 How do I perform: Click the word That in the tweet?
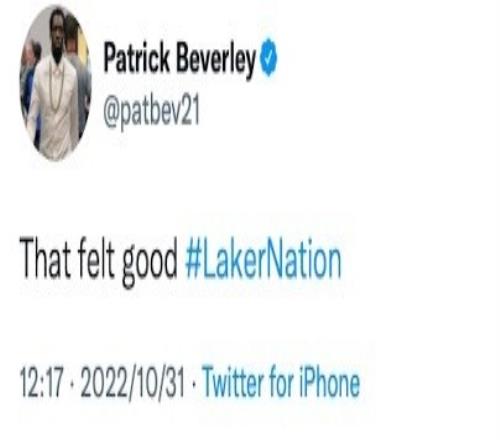pos(45,258)
